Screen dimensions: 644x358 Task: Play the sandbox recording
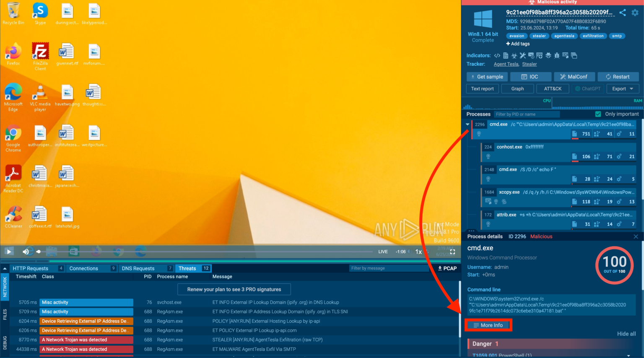(8, 252)
